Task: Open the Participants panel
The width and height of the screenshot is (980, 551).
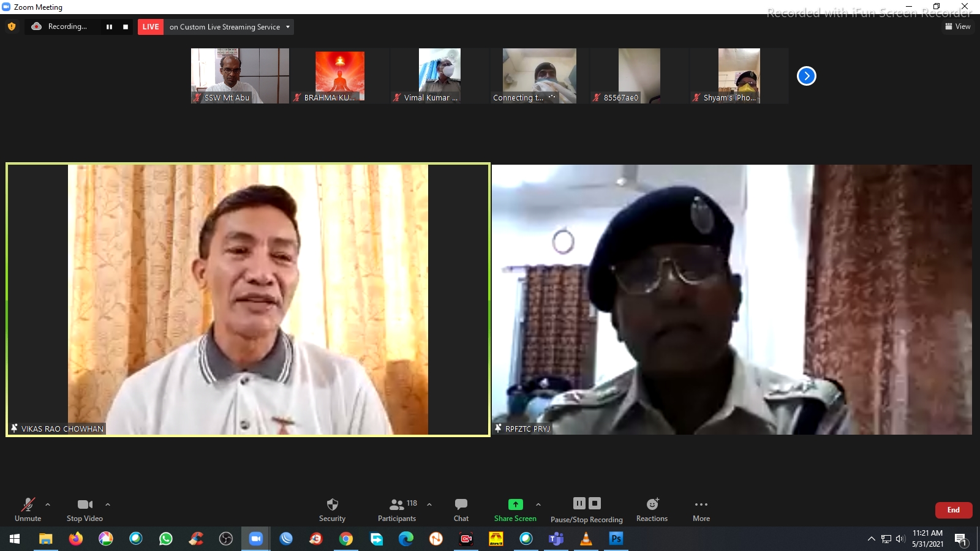Action: click(397, 505)
